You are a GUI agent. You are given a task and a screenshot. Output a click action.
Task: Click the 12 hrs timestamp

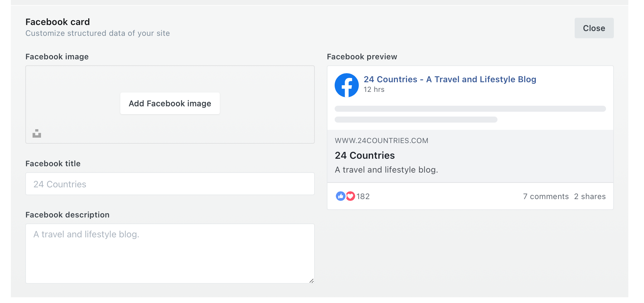pos(374,89)
